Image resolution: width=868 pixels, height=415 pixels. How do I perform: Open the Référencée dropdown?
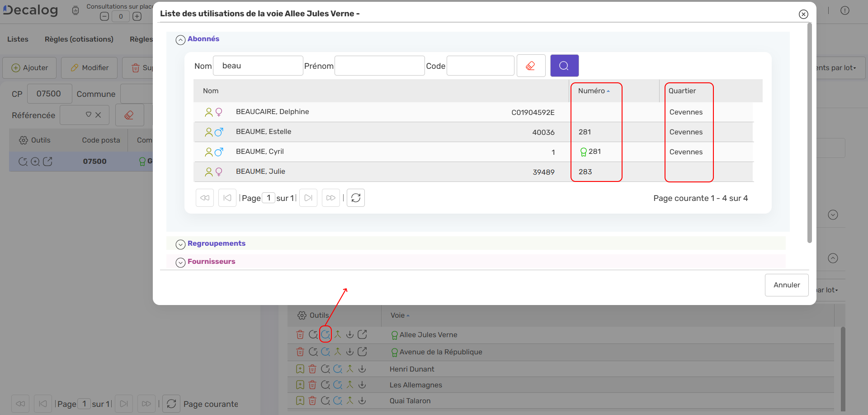(89, 115)
